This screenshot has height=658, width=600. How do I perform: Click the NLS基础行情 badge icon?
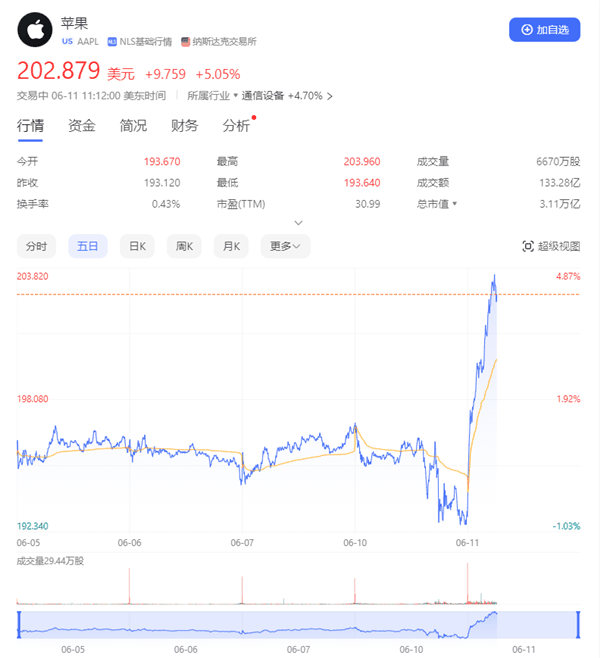114,42
